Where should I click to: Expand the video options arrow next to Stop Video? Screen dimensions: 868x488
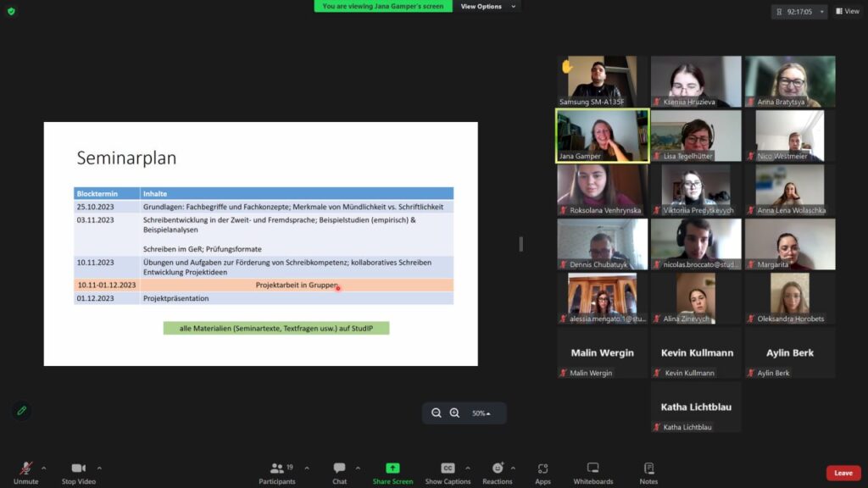99,468
